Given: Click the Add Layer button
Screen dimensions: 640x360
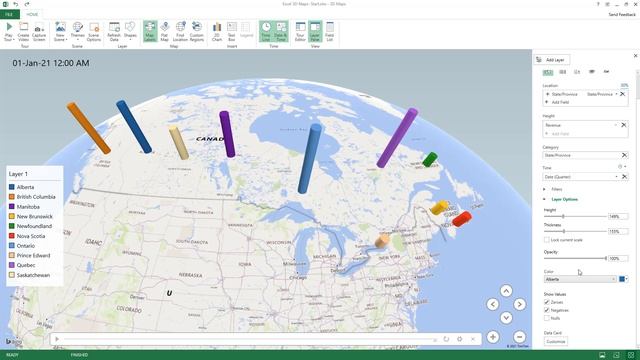Looking at the screenshot, I should pyautogui.click(x=552, y=60).
